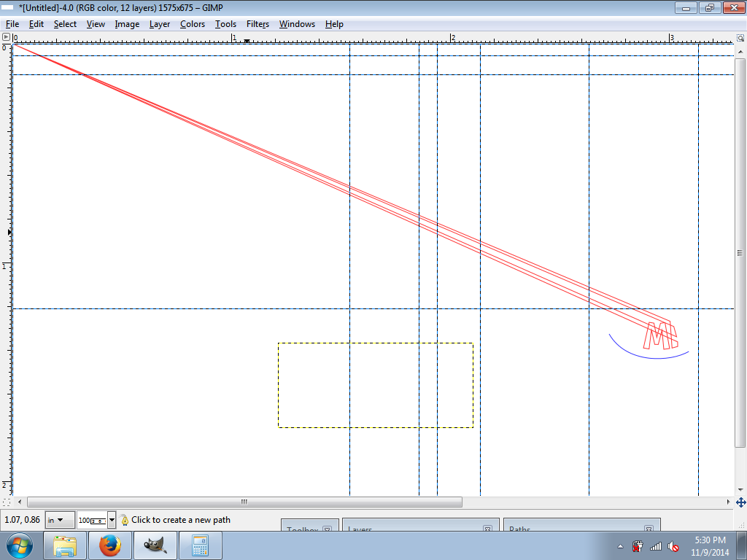Click the horizontal scrollbar right arrow

728,502
